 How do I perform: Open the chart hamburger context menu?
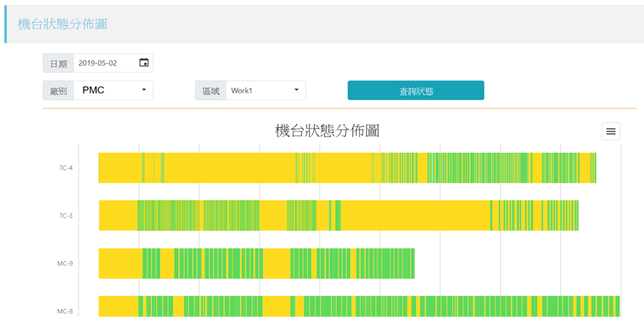click(x=611, y=131)
